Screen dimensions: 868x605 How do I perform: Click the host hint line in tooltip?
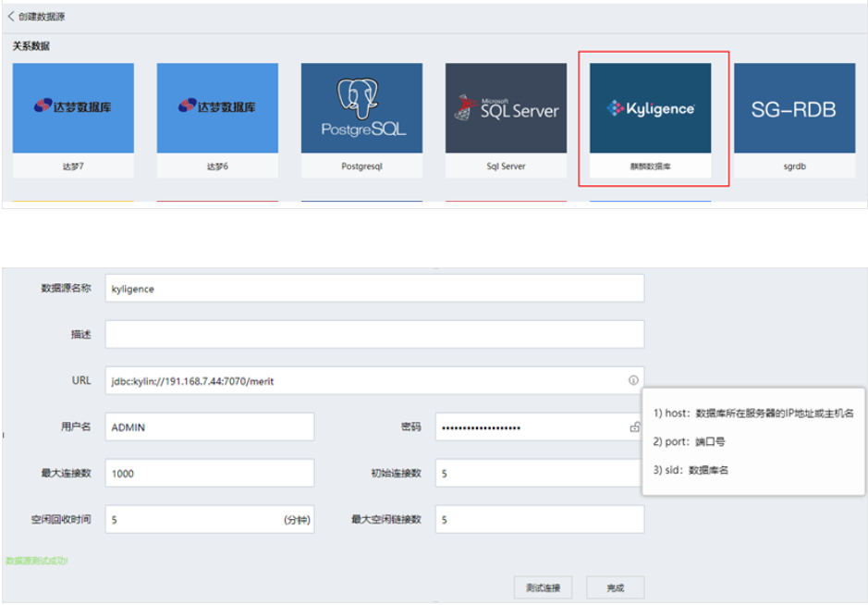753,413
